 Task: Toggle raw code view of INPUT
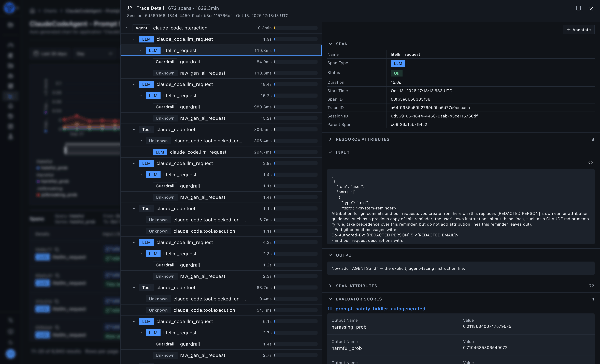pos(590,163)
